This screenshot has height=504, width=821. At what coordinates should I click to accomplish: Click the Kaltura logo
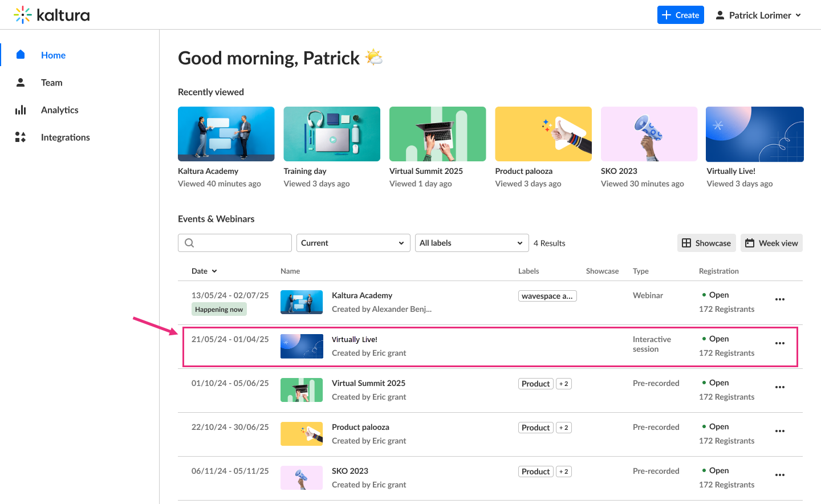[x=52, y=15]
